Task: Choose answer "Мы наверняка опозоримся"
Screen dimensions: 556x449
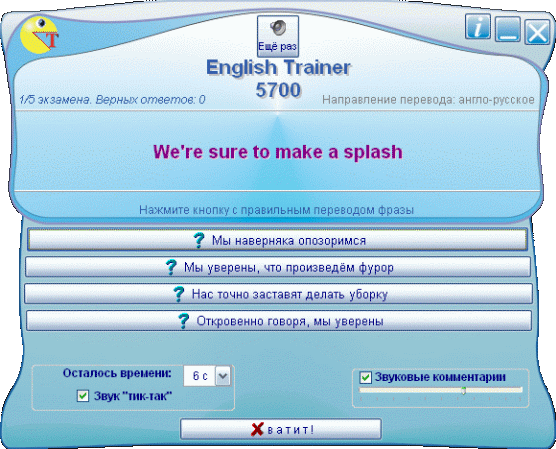Action: [277, 240]
